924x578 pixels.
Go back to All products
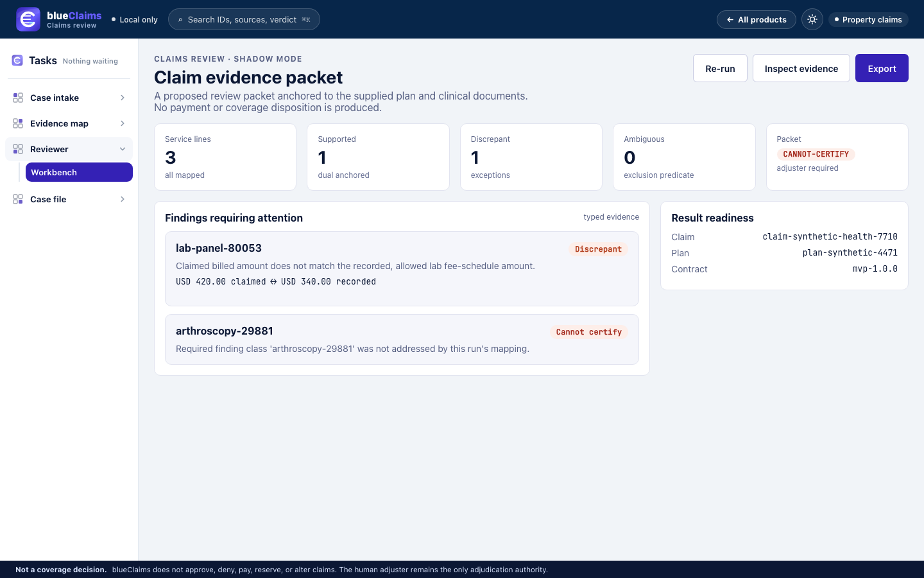point(757,20)
